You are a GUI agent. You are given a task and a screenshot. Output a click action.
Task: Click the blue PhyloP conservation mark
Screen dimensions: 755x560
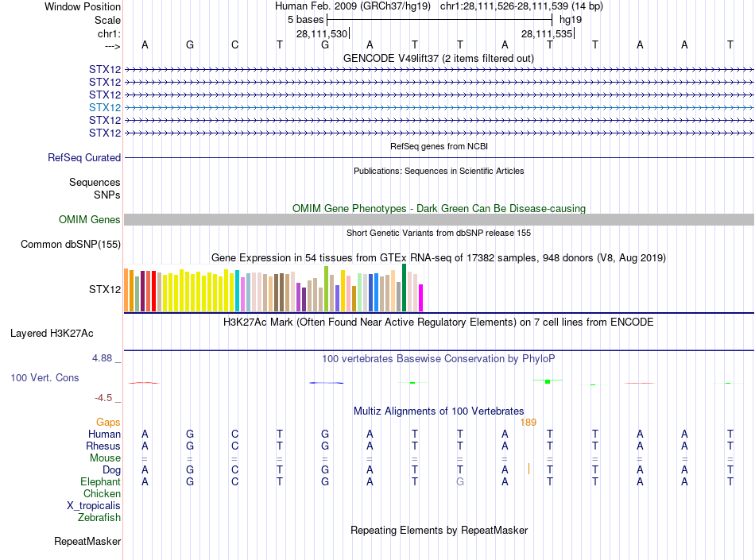point(326,383)
